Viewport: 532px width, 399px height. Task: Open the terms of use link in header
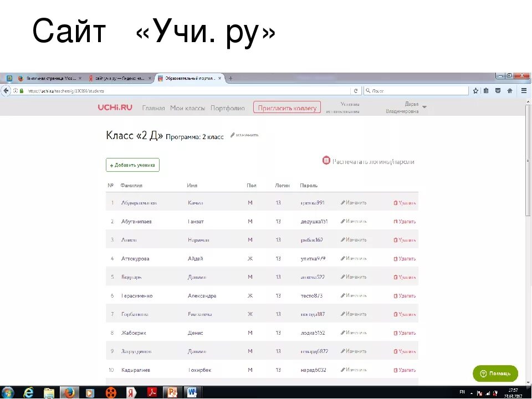point(344,108)
